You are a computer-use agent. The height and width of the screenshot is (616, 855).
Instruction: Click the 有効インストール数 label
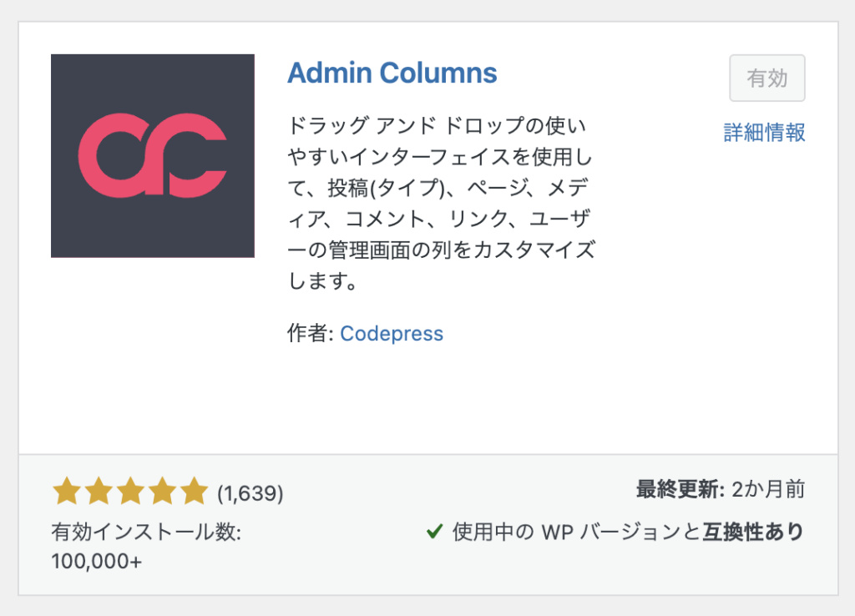tap(146, 532)
